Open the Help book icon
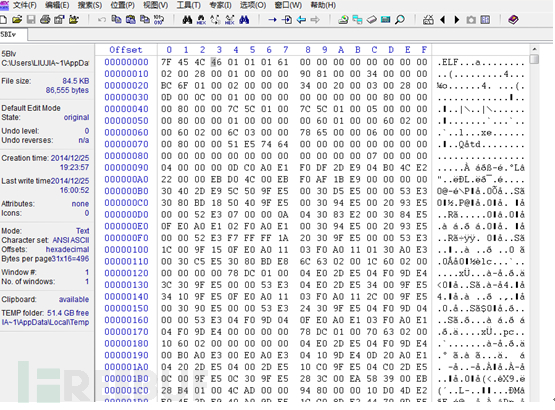The width and height of the screenshot is (555, 410). click(x=514, y=19)
